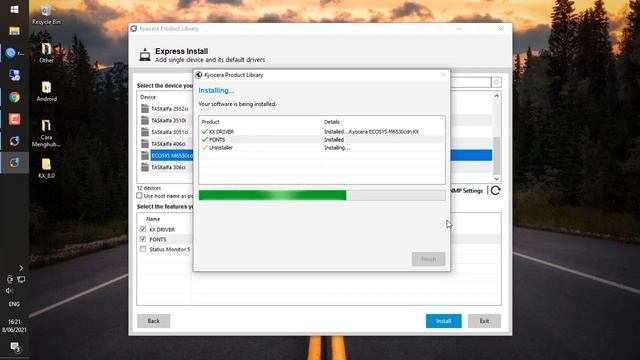640x360 pixels.
Task: Select the ECOSYS M6530cdn device row
Action: tap(316, 156)
